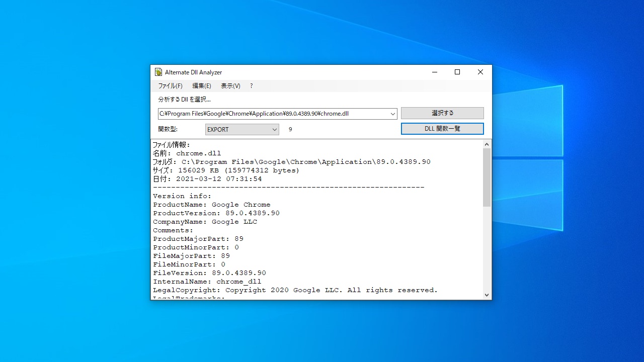Click the ProductName: Google Chrome line
The height and width of the screenshot is (362, 644).
click(212, 205)
